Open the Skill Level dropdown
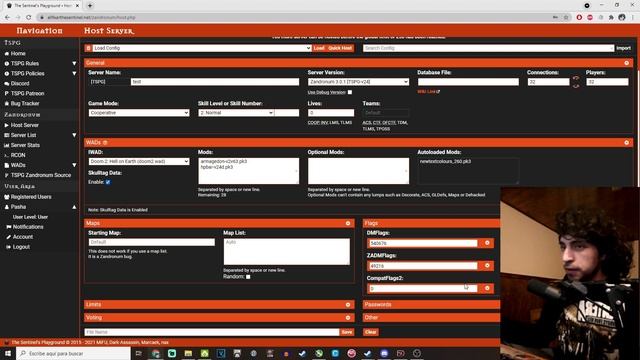The image size is (640, 360). coord(236,113)
